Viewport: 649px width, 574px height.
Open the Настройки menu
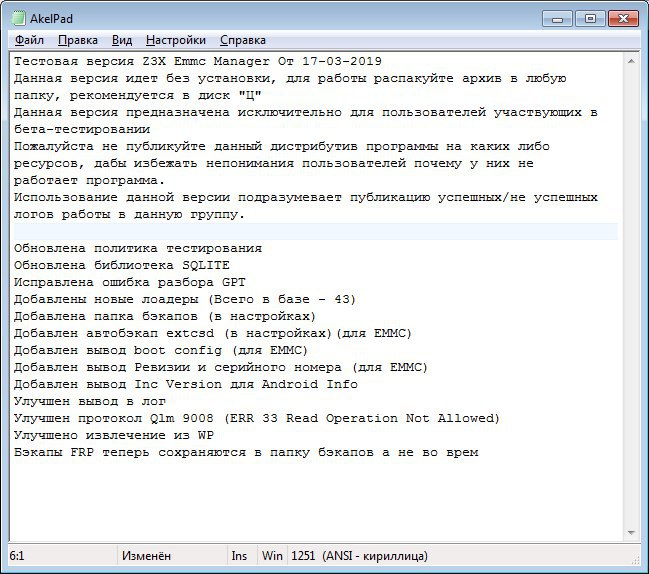176,40
